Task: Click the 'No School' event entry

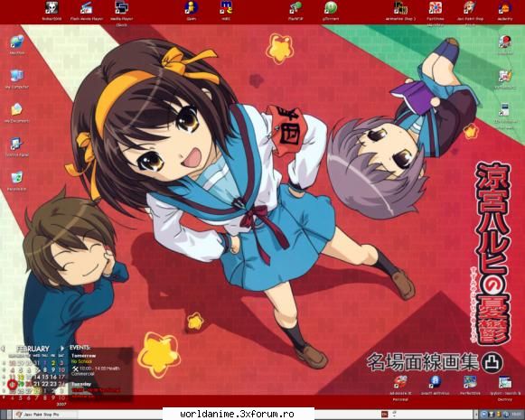Action: point(81,362)
